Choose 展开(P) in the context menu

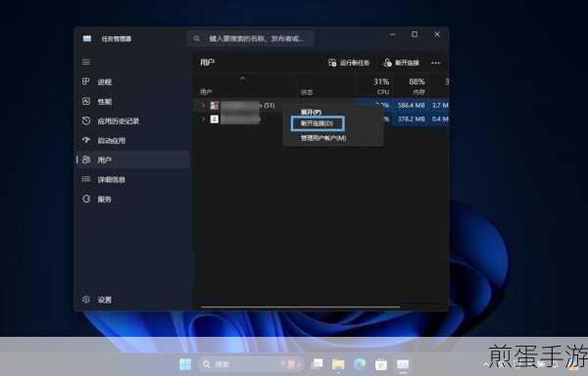pyautogui.click(x=311, y=112)
